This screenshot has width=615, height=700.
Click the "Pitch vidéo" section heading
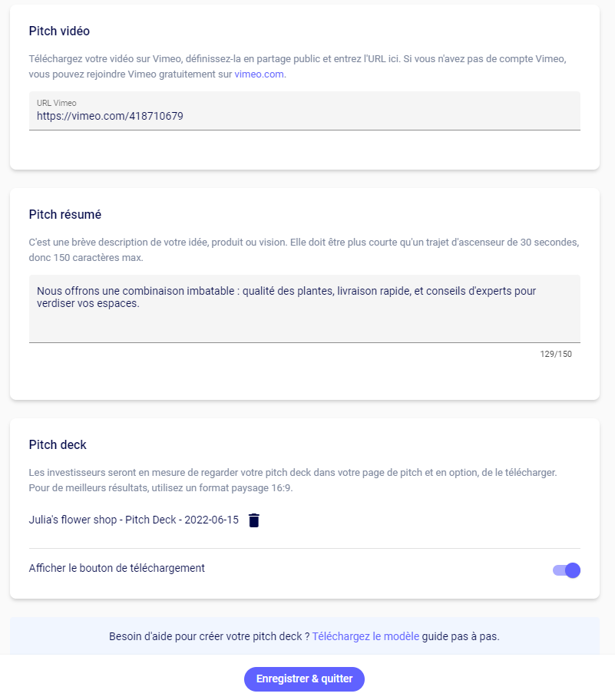[59, 31]
